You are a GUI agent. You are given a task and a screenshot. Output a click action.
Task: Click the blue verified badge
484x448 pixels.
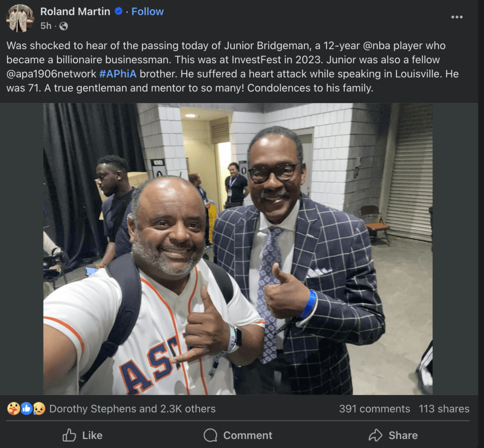[119, 11]
